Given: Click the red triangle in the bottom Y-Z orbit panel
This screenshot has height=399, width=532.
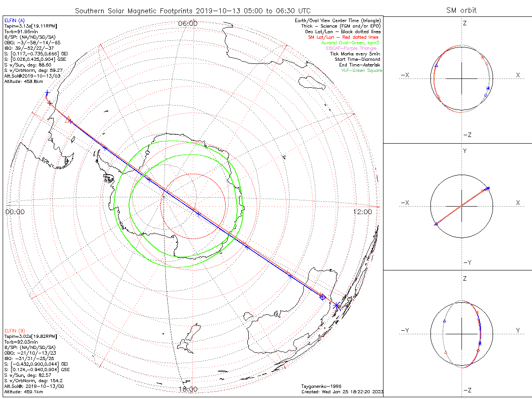Looking at the screenshot, I should point(446,352).
